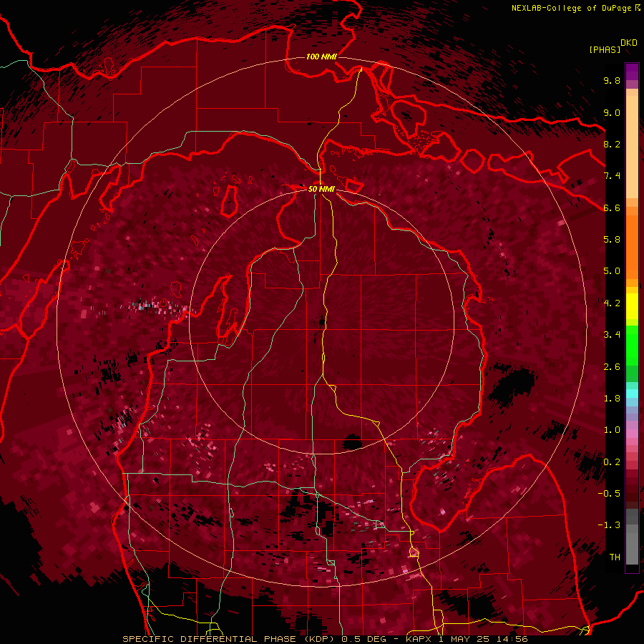Viewport: 644px width, 644px height.
Task: Select the [PHAS] legend heading
Action: tap(605, 49)
